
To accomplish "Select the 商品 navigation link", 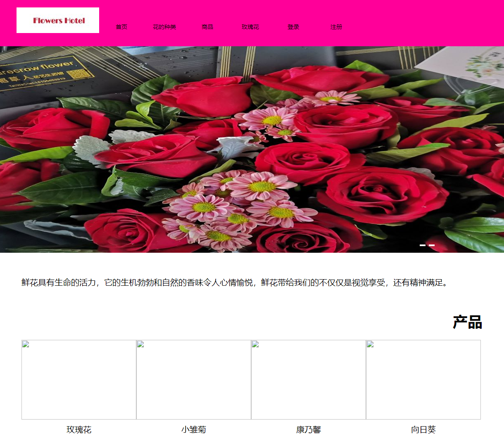I will [207, 26].
